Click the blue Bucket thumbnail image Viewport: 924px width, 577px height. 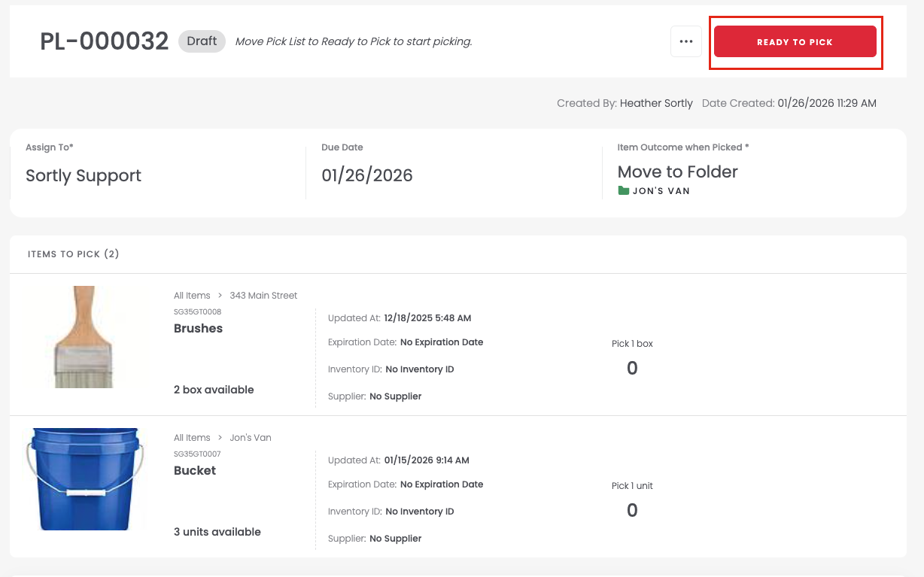[84, 479]
